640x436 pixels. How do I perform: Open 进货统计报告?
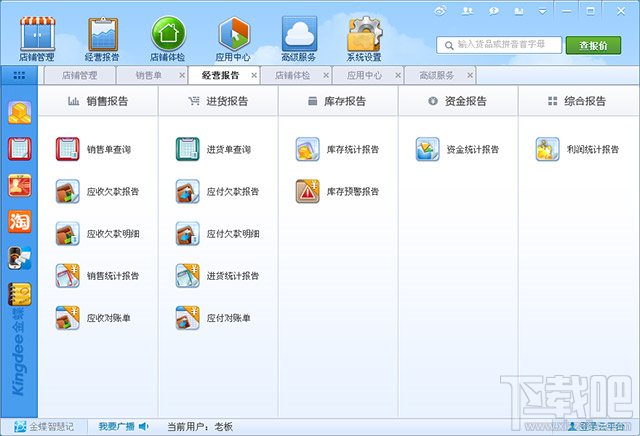tap(218, 276)
